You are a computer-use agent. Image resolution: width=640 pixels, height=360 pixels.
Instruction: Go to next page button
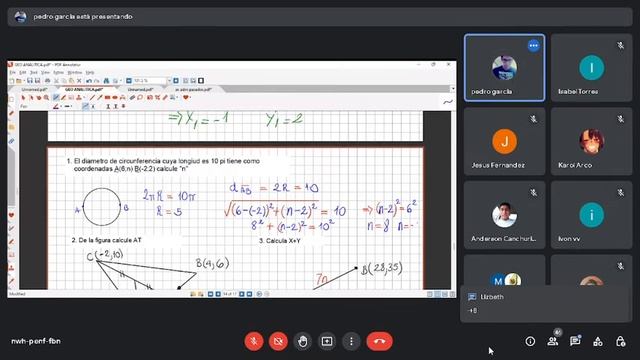point(242,294)
